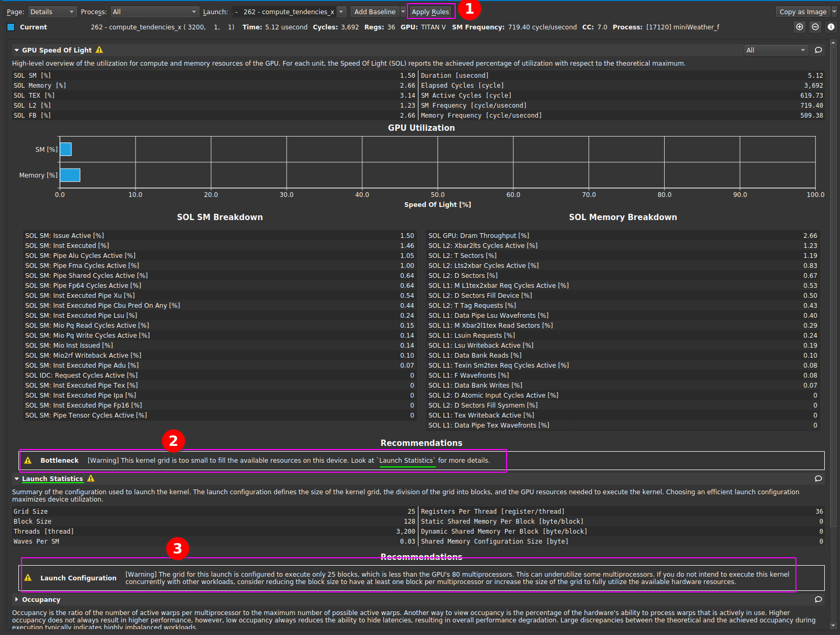Viewport: 840px width, 635px height.
Task: Open comment bubble for Launch Statistics section
Action: point(818,478)
